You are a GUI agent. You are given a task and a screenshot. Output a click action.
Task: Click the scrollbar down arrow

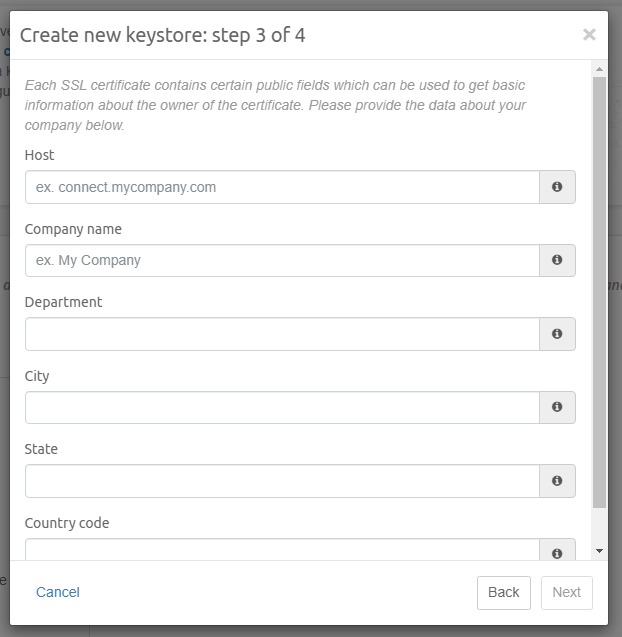click(x=599, y=551)
